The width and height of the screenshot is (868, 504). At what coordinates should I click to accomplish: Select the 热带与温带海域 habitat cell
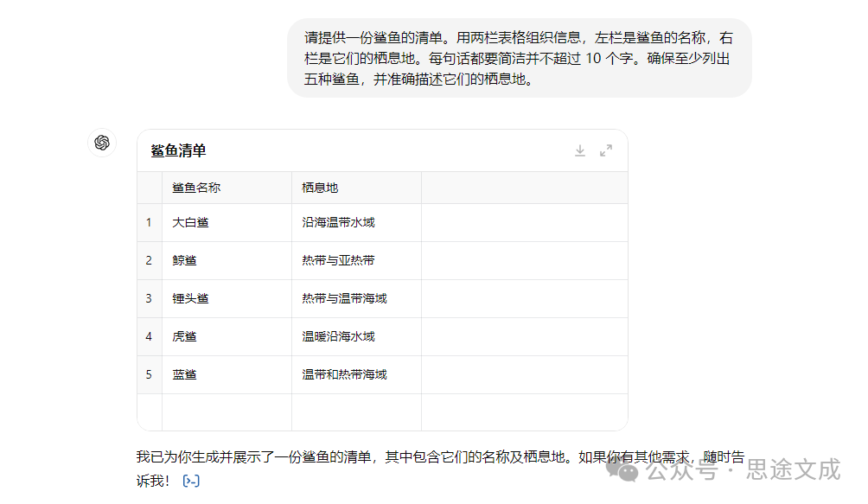tap(344, 298)
